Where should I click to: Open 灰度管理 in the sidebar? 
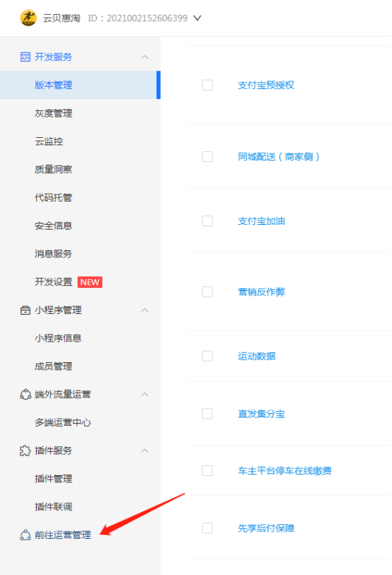pyautogui.click(x=54, y=113)
